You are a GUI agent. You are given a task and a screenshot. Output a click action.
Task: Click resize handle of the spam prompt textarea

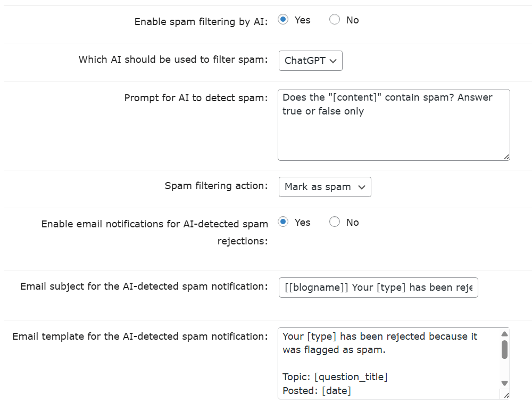[x=506, y=157]
